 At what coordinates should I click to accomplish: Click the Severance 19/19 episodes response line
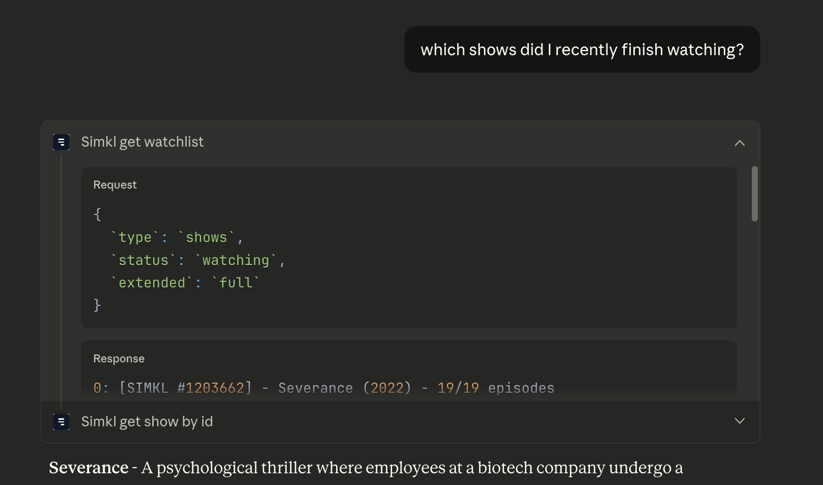coord(324,388)
